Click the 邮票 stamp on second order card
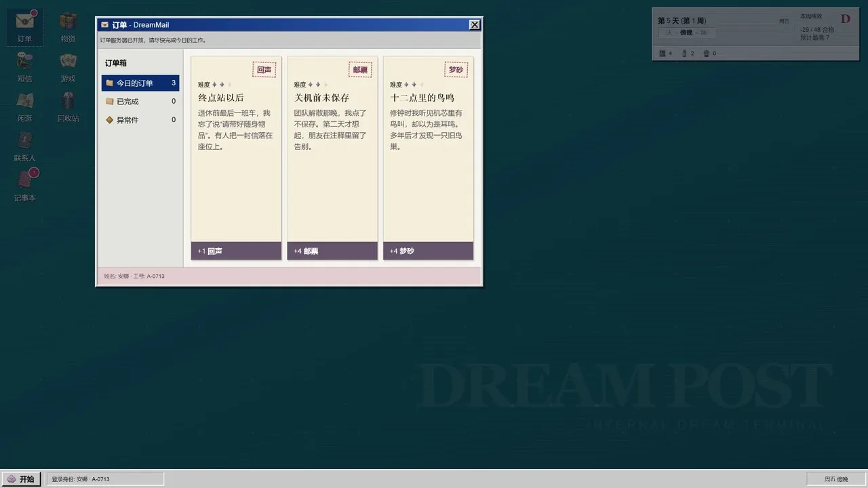 pos(360,69)
